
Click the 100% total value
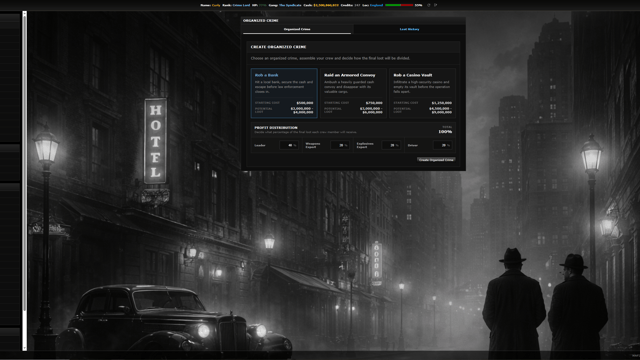(x=445, y=131)
